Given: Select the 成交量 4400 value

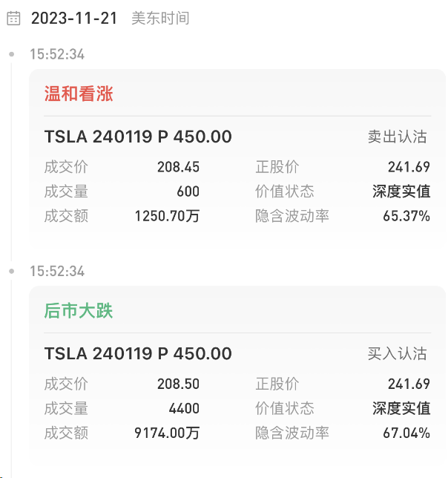Looking at the screenshot, I should pyautogui.click(x=184, y=408).
